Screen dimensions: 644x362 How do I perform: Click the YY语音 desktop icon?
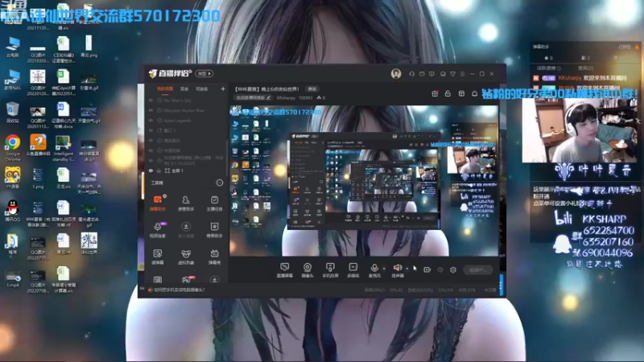pyautogui.click(x=12, y=178)
